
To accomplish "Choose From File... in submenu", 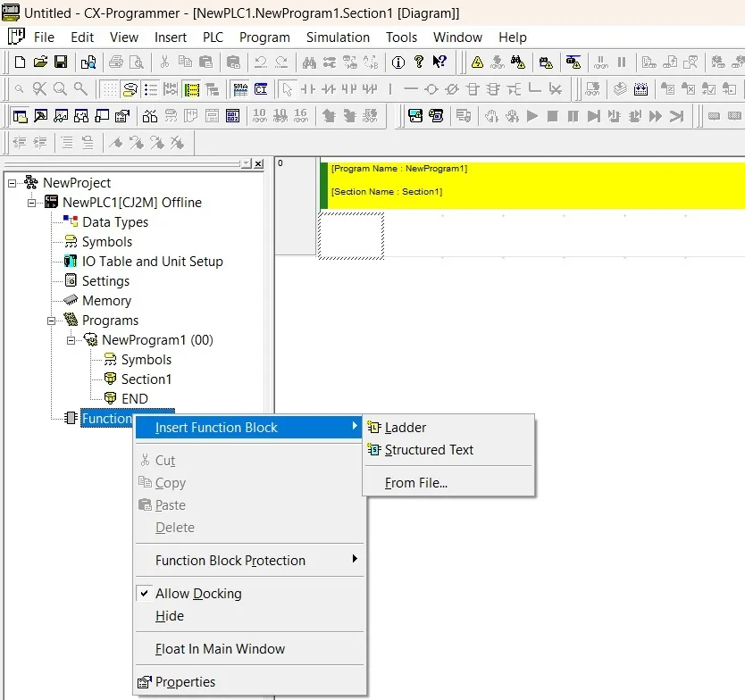I will click(x=448, y=483).
